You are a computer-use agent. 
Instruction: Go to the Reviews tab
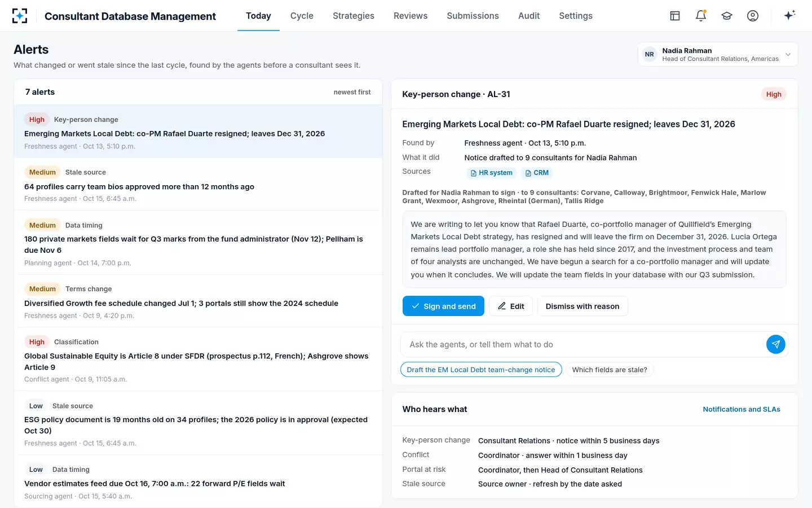pyautogui.click(x=411, y=16)
